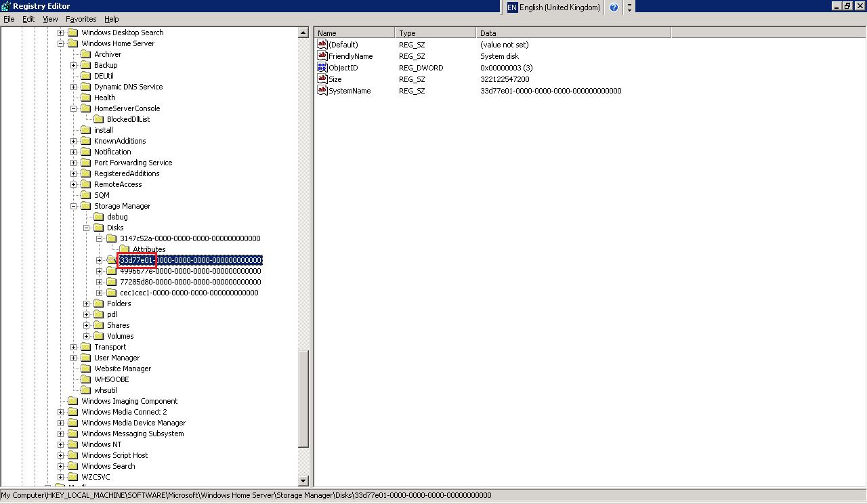Select the WZCSVC key
867x504 pixels.
coord(96,477)
